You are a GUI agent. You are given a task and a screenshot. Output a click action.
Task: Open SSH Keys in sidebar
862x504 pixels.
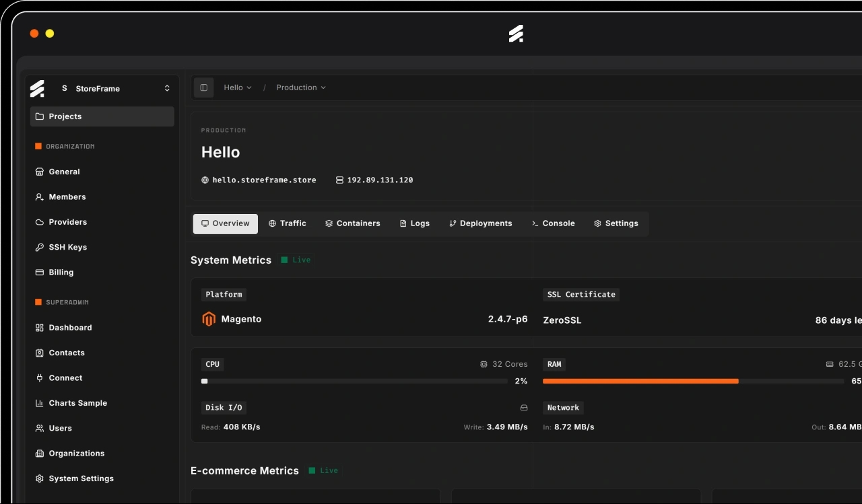[x=102, y=247]
